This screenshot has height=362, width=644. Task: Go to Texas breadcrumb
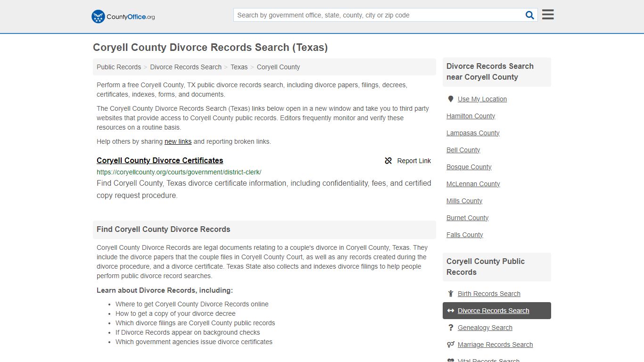click(239, 67)
